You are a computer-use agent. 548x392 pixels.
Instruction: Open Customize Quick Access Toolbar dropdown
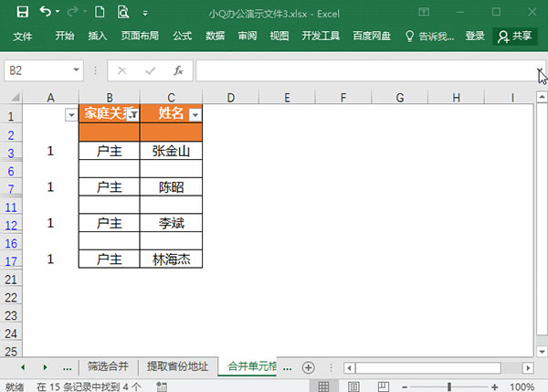(x=145, y=14)
